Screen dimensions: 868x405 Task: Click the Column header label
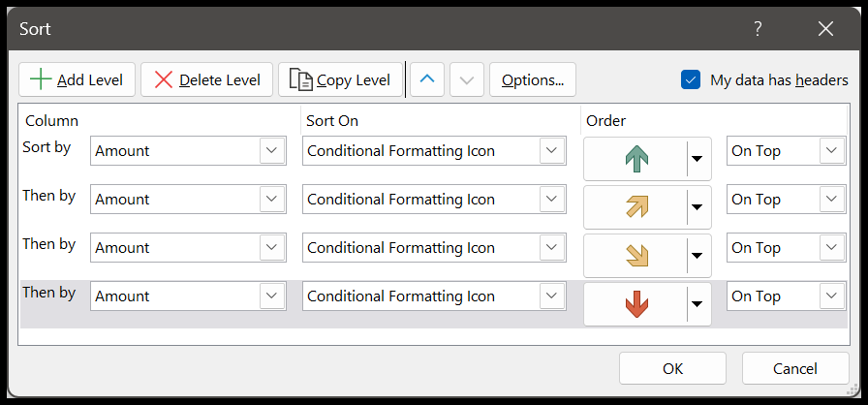[x=52, y=120]
